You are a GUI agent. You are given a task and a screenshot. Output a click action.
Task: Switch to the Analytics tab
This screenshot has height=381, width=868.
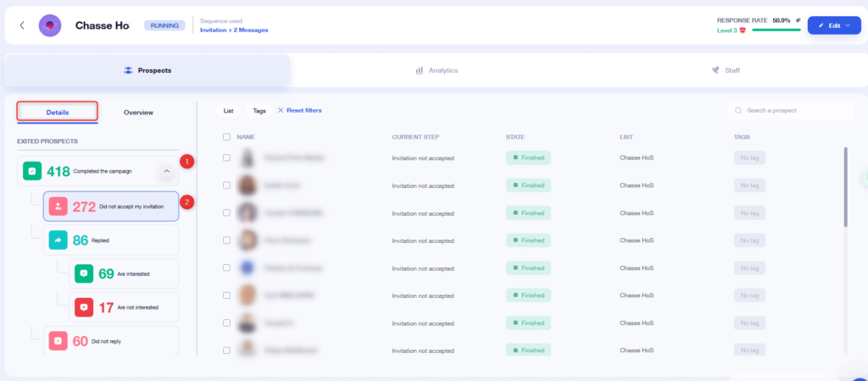tap(437, 71)
